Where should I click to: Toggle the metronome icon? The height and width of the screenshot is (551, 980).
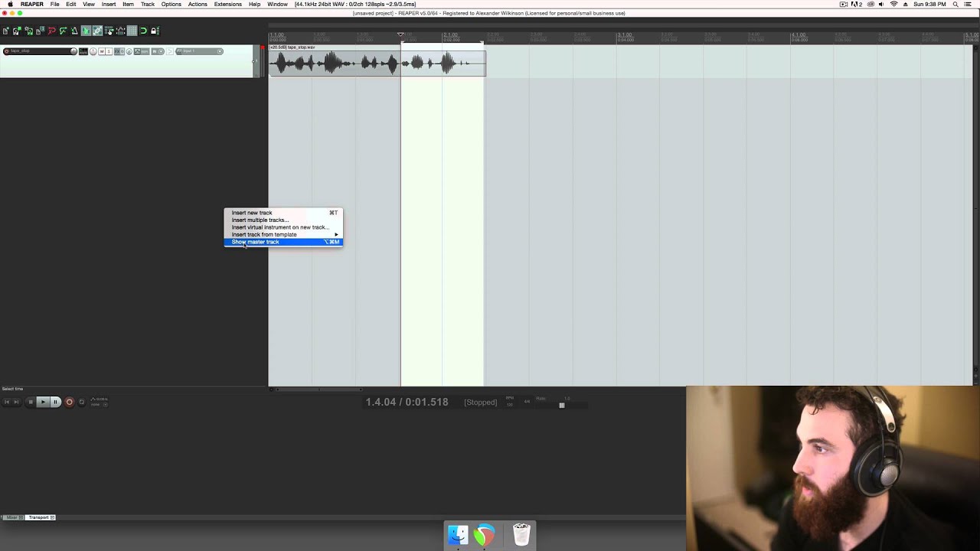click(x=74, y=31)
